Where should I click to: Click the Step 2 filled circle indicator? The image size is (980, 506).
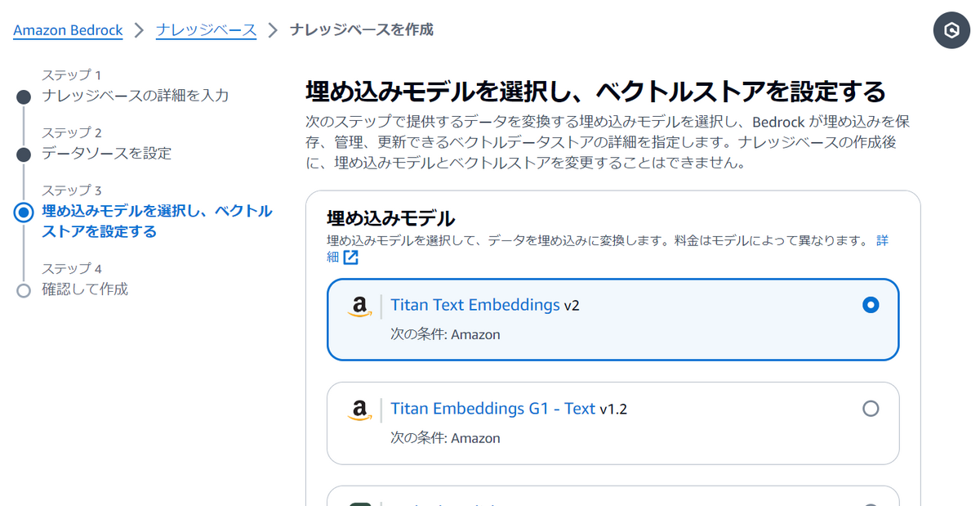24,154
